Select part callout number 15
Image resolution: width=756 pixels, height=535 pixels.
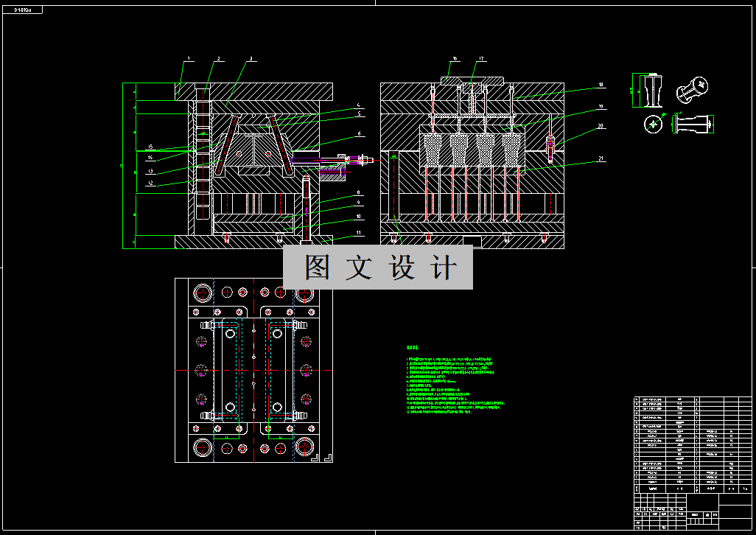pos(150,147)
